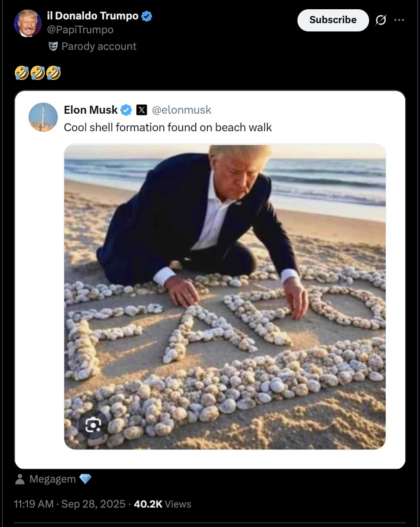Click the image search lens icon on photo
The width and height of the screenshot is (420, 527).
[x=93, y=425]
